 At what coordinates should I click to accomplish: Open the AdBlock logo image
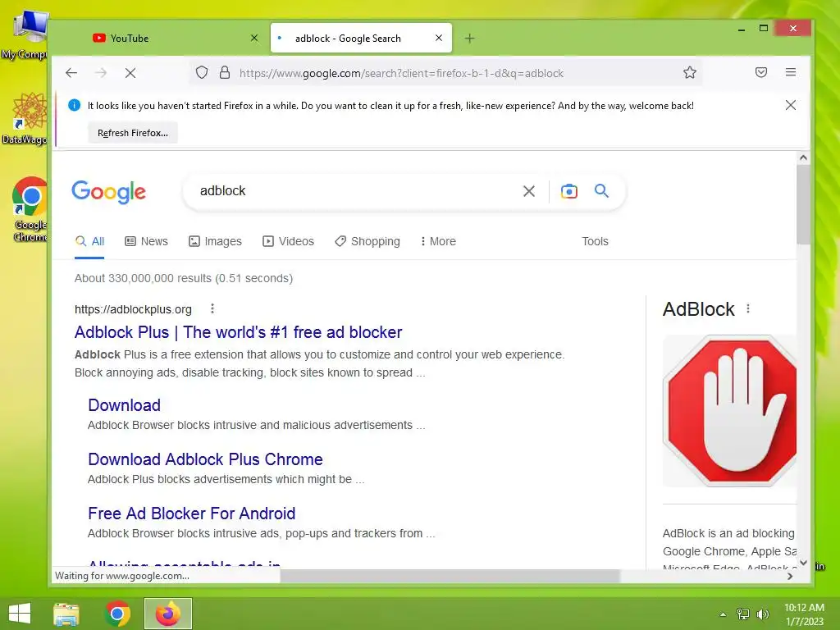(729, 411)
